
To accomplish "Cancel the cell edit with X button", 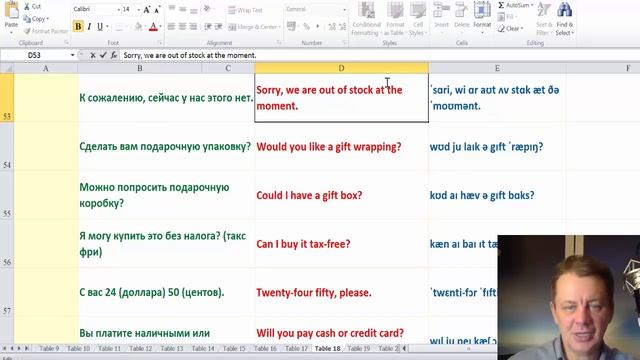I will coord(93,55).
